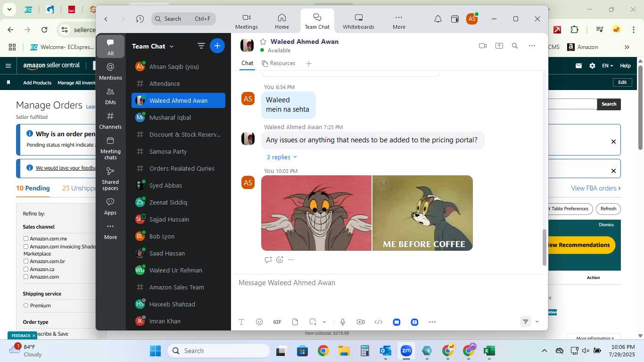The width and height of the screenshot is (644, 362).
Task: Star the Waleed Ahmed Awan conversation
Action: tap(263, 41)
